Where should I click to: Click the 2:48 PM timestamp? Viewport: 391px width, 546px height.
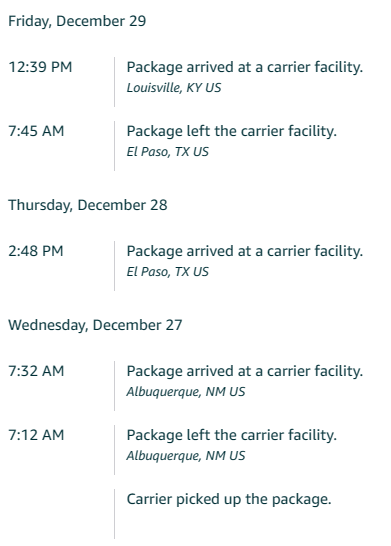pos(36,251)
